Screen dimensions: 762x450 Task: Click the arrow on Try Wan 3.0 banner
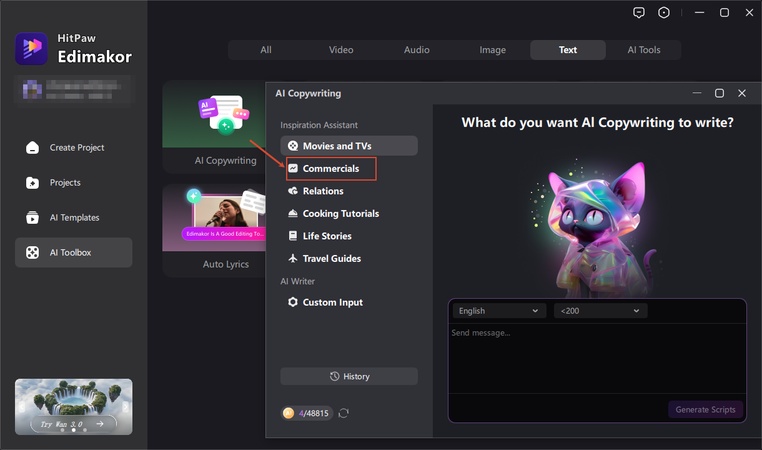[x=100, y=424]
